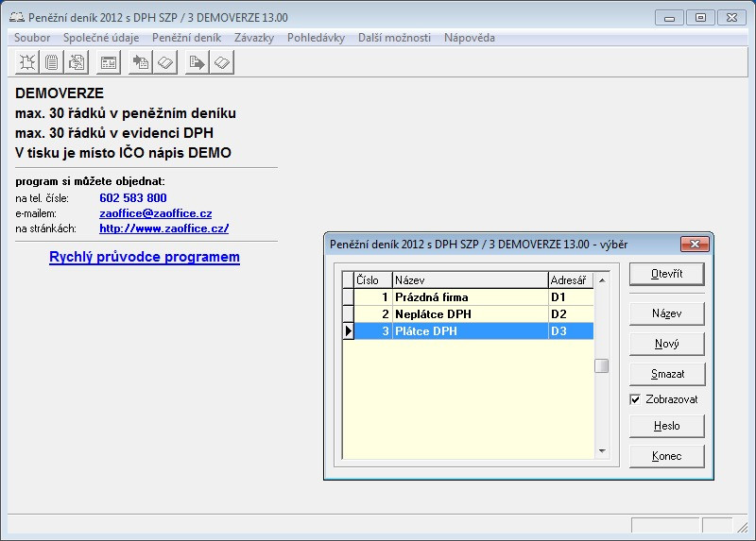Viewport: 756px width, 541px height.
Task: Click the Smazat button
Action: pos(667,374)
